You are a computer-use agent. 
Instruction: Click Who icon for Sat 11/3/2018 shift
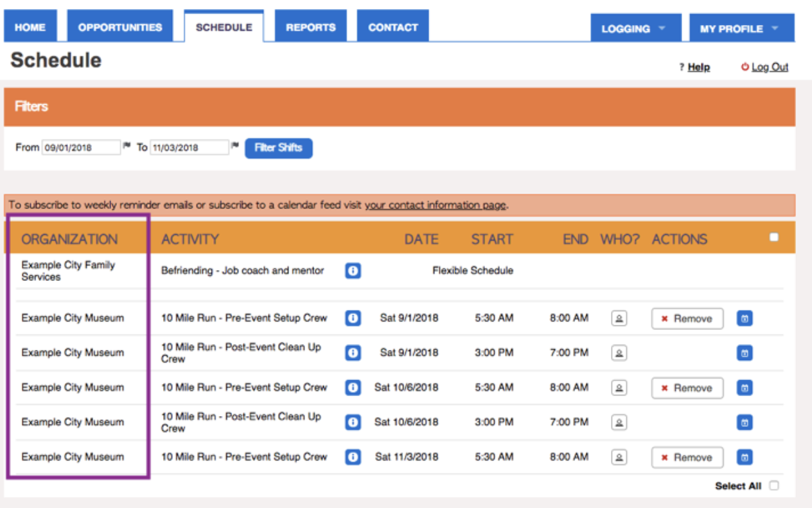[x=619, y=457]
